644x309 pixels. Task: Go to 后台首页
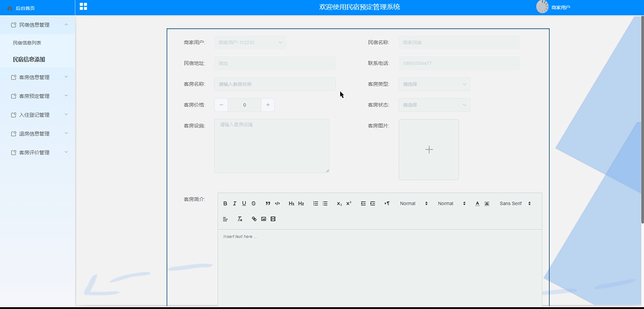click(x=25, y=8)
